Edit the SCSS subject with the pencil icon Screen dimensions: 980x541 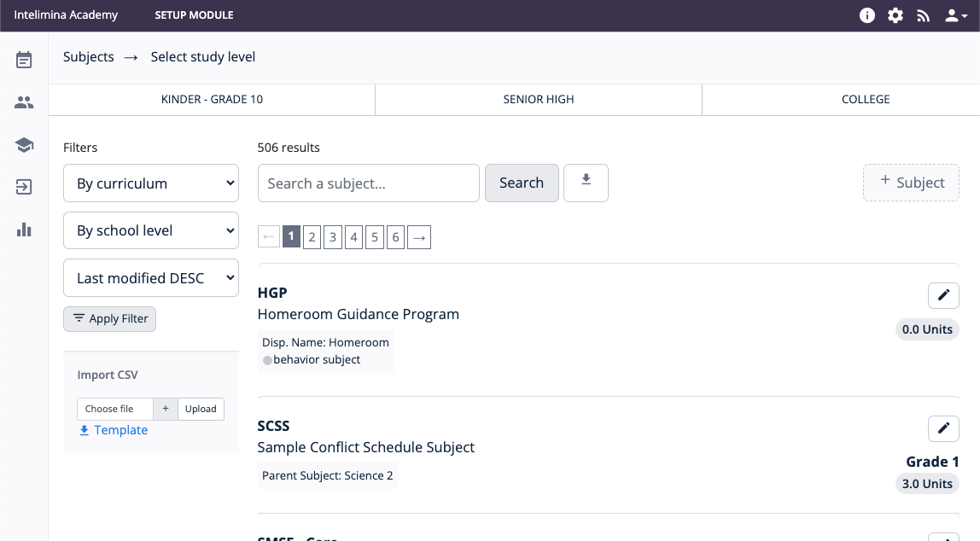(943, 428)
